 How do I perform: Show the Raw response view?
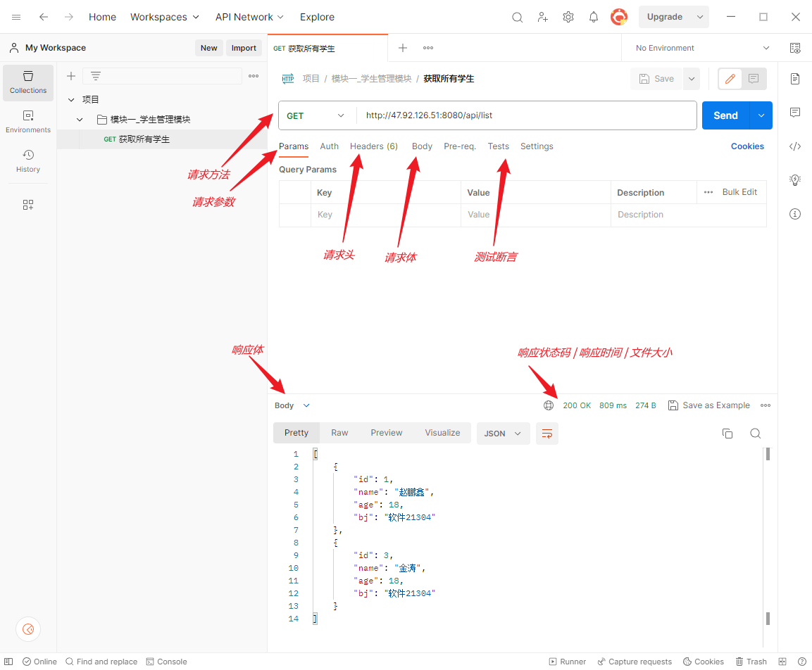click(339, 433)
